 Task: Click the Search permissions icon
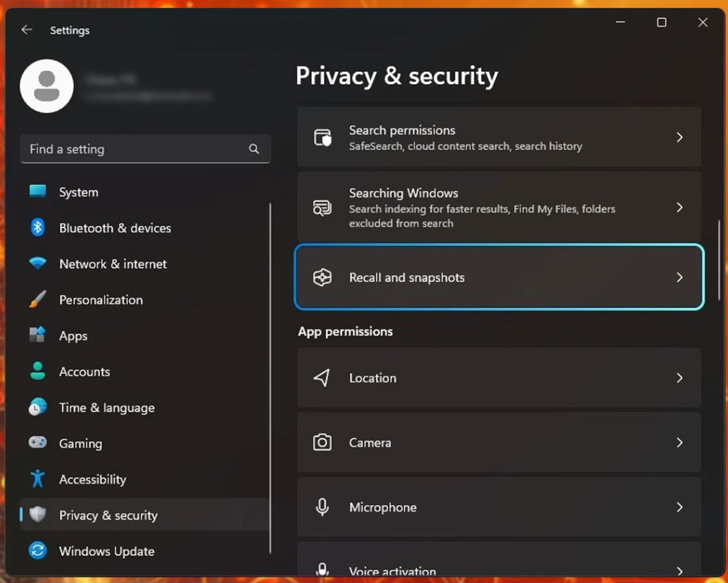pyautogui.click(x=322, y=137)
